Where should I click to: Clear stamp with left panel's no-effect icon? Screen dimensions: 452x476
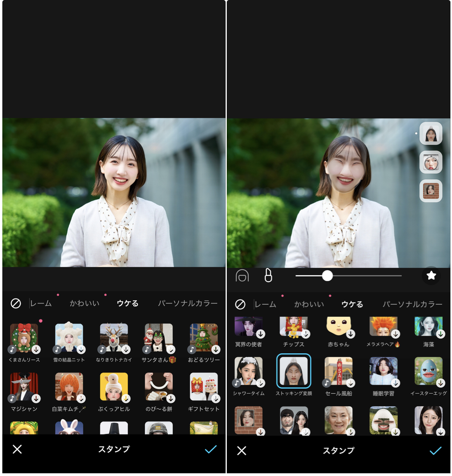click(16, 303)
